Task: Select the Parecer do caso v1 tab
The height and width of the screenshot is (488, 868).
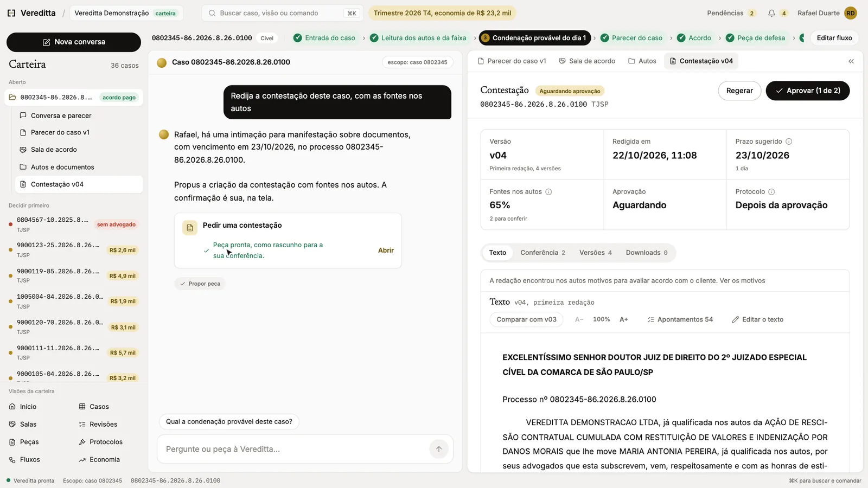Action: (x=512, y=61)
